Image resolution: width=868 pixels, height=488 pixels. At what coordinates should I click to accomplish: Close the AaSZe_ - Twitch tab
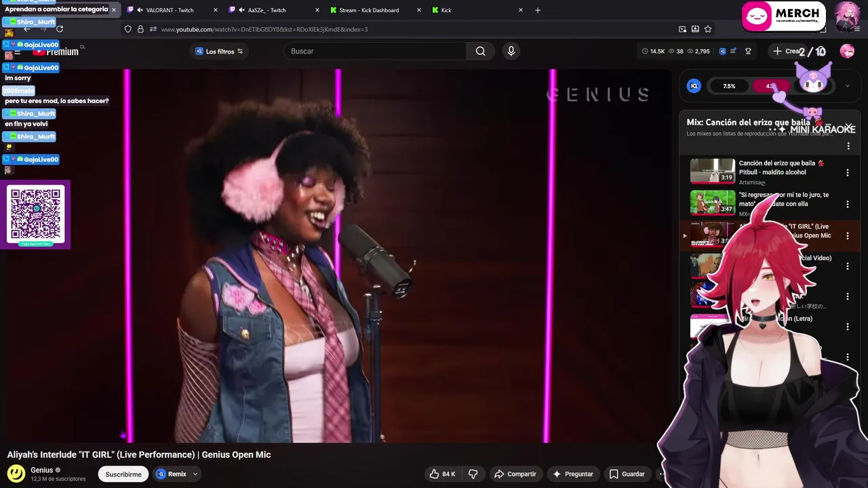[317, 10]
